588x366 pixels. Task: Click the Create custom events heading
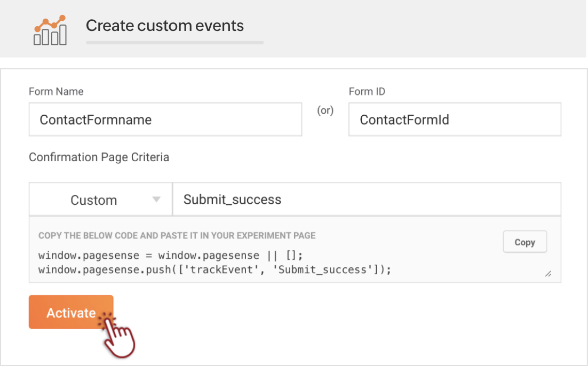164,26
